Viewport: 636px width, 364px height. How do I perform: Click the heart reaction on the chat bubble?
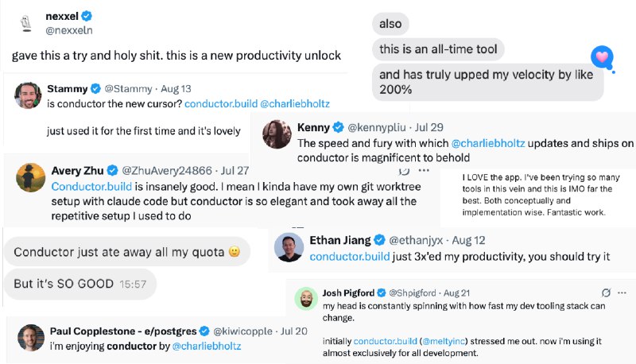tap(602, 57)
